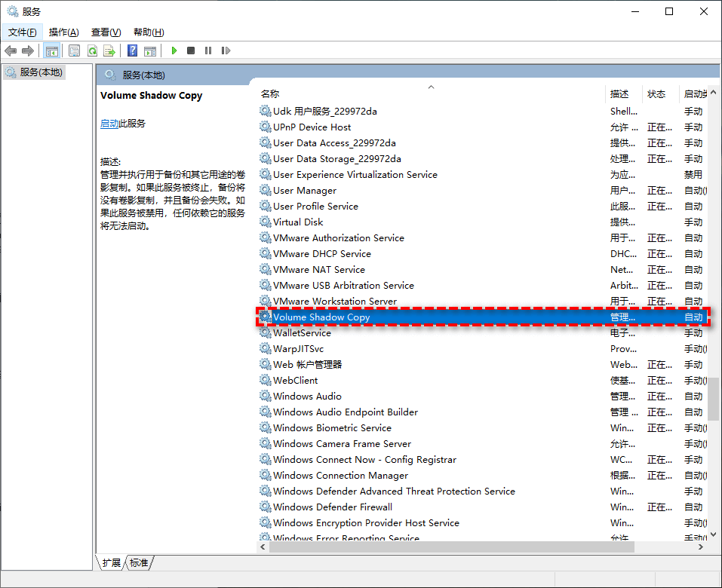722x588 pixels.
Task: Click the Export List toolbar icon
Action: 109,51
